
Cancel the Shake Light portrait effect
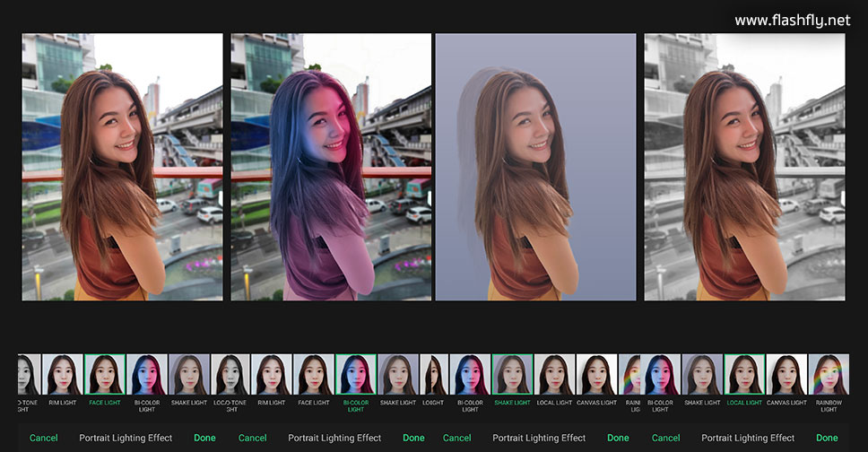pyautogui.click(x=456, y=438)
